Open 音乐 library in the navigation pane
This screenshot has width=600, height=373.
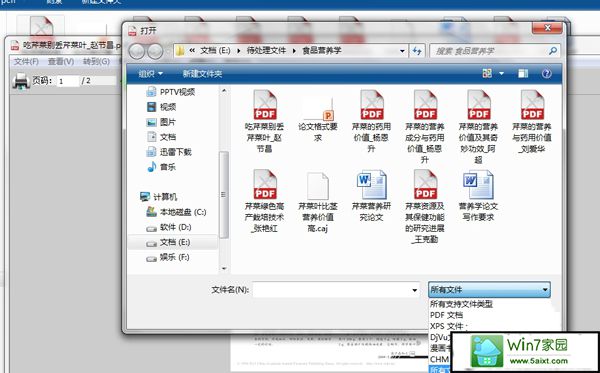click(x=161, y=167)
